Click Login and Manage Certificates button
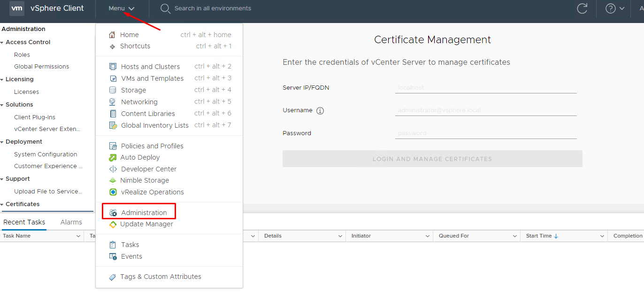Viewport: 644px width, 293px height. [432, 159]
